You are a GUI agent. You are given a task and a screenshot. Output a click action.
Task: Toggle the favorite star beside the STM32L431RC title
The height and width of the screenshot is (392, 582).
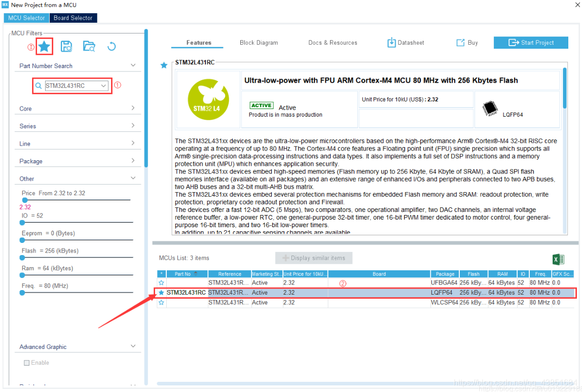(x=164, y=65)
